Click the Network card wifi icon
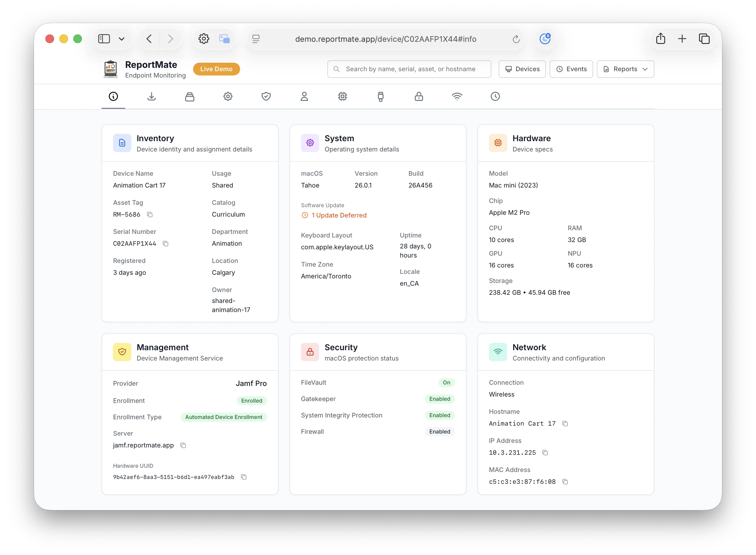 (x=498, y=352)
